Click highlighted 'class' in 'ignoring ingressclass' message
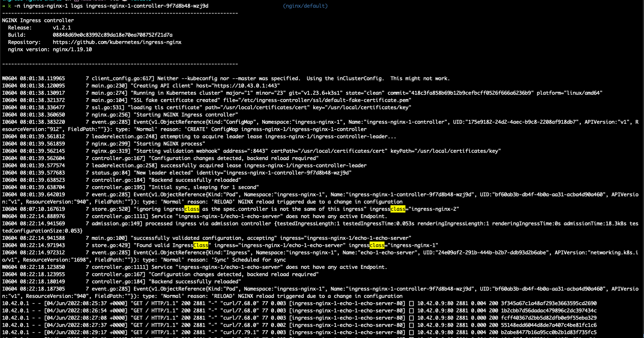644x338 pixels. click(x=192, y=209)
